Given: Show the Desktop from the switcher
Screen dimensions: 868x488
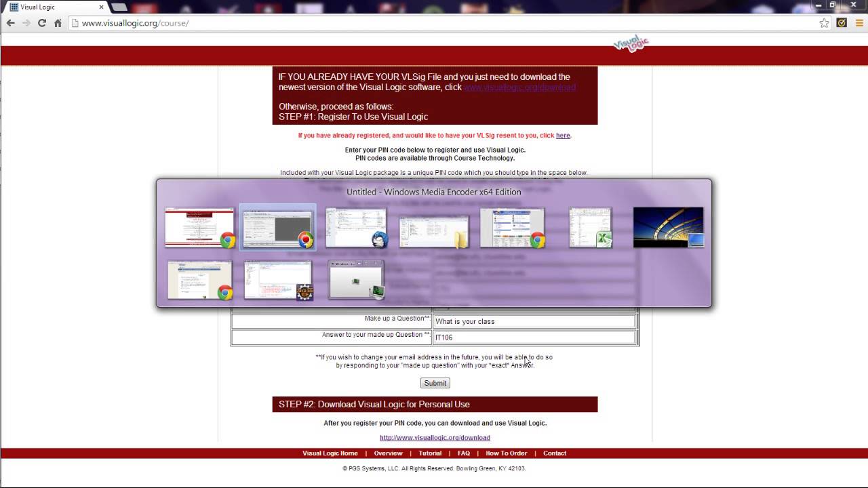Looking at the screenshot, I should tap(669, 228).
